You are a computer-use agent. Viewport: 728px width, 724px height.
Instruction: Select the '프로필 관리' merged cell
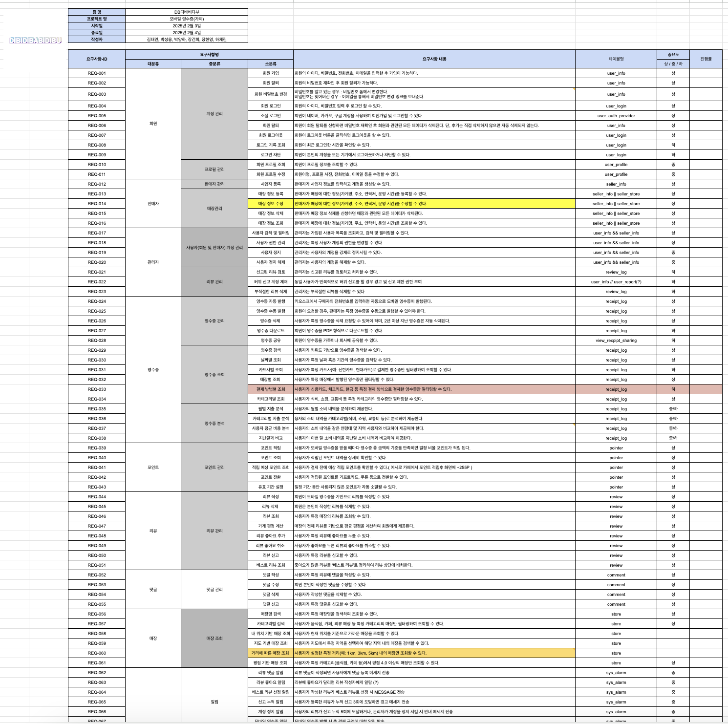pyautogui.click(x=214, y=170)
